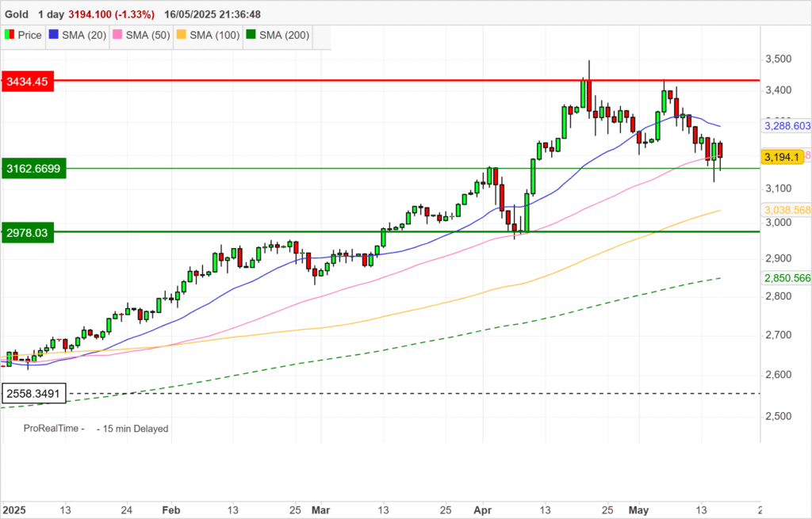Click the red 3434.45 horizontal resistance line
The width and height of the screenshot is (812, 519).
(x=396, y=81)
